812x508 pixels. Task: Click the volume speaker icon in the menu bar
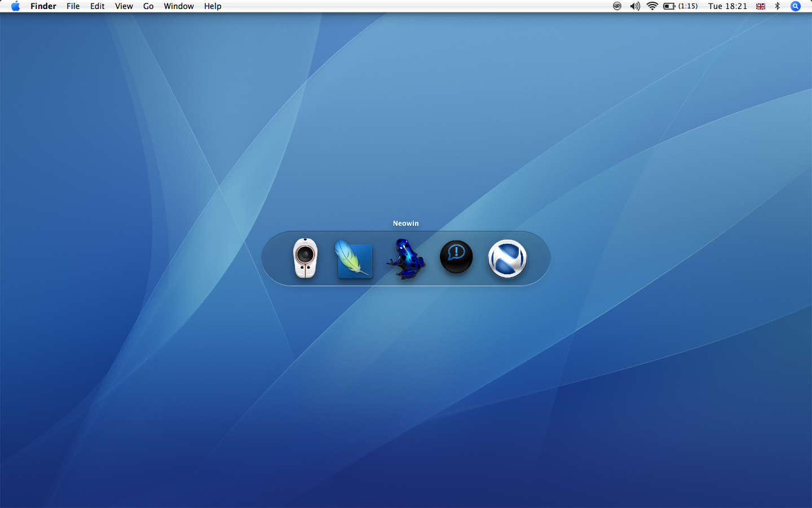tap(635, 6)
